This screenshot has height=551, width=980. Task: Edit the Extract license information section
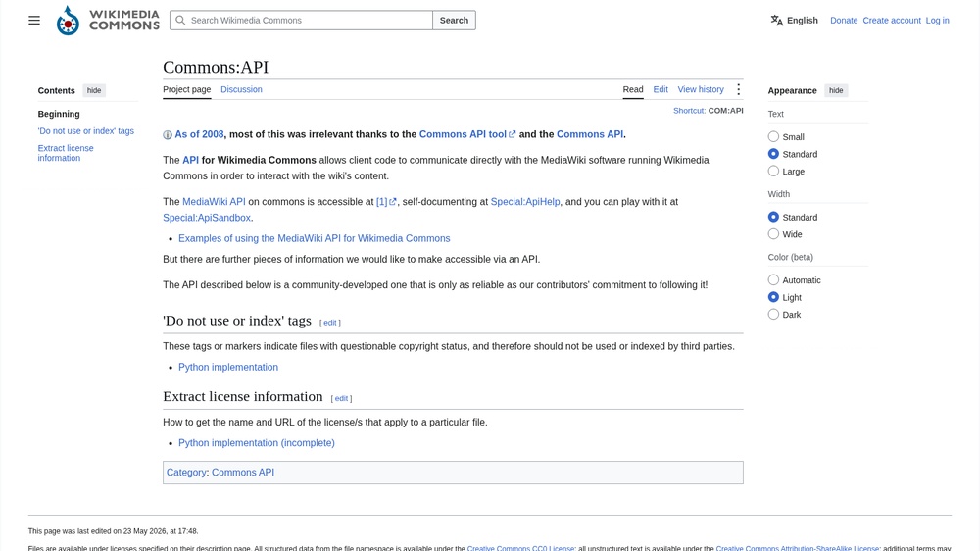pyautogui.click(x=341, y=398)
